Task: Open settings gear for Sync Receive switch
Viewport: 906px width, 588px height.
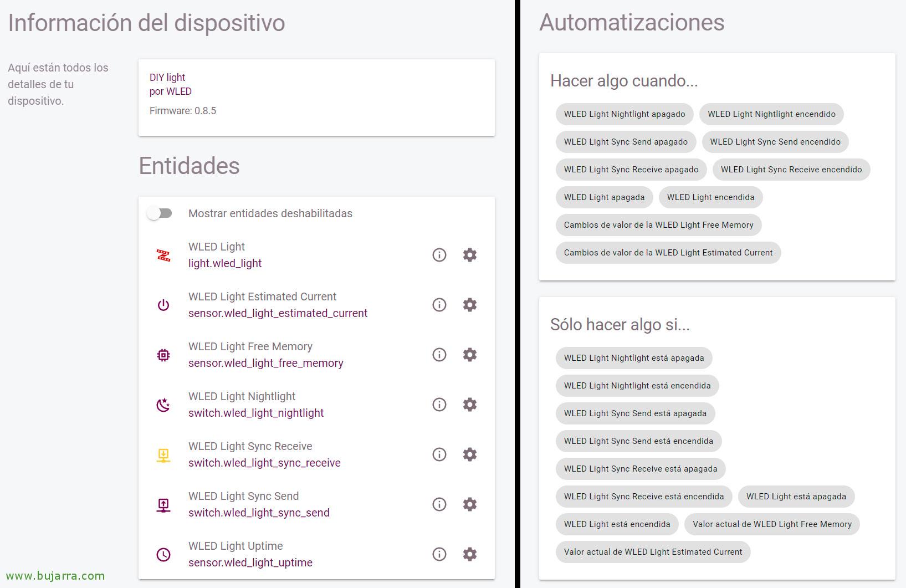Action: [x=470, y=454]
